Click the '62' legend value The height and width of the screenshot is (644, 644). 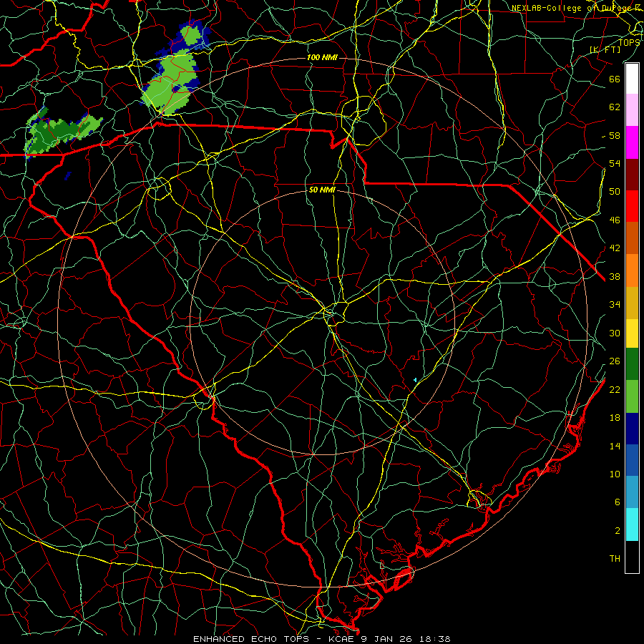click(615, 107)
